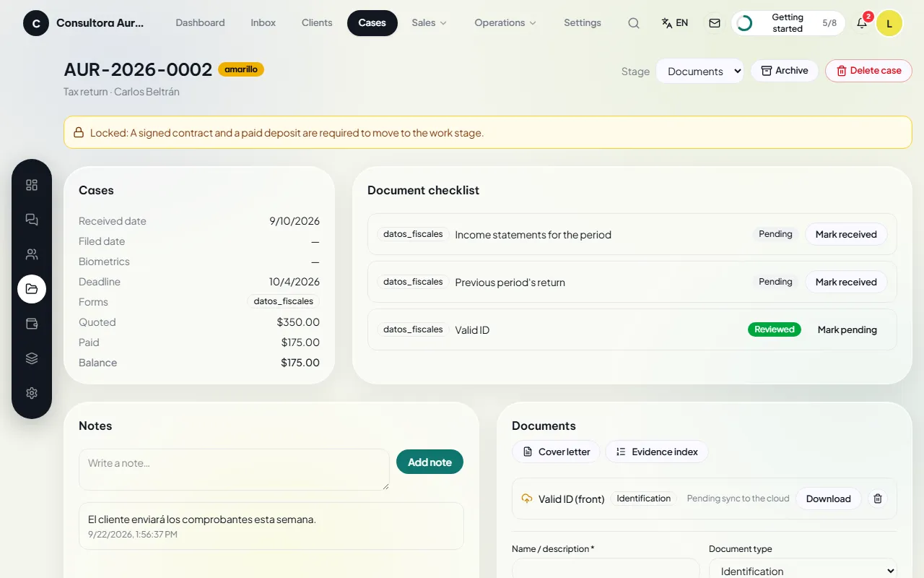Open the wallet icon in the sidebar
Image resolution: width=924 pixels, height=578 pixels.
point(32,324)
